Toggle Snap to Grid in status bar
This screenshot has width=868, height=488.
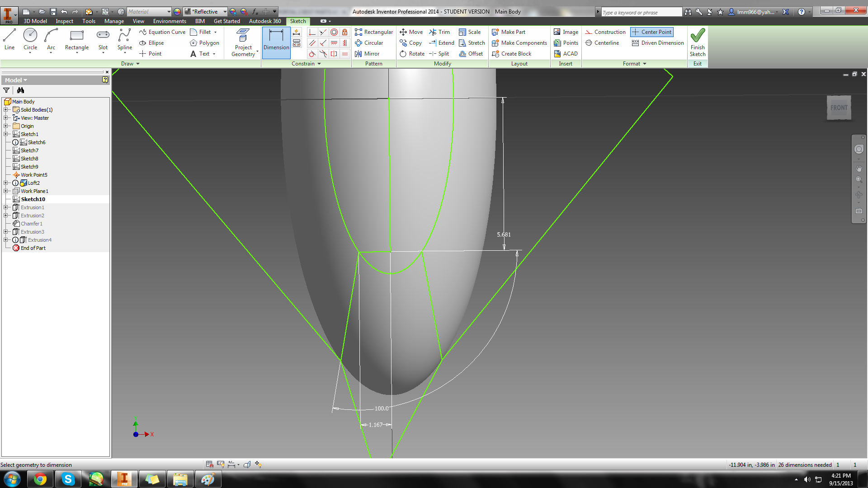click(209, 464)
